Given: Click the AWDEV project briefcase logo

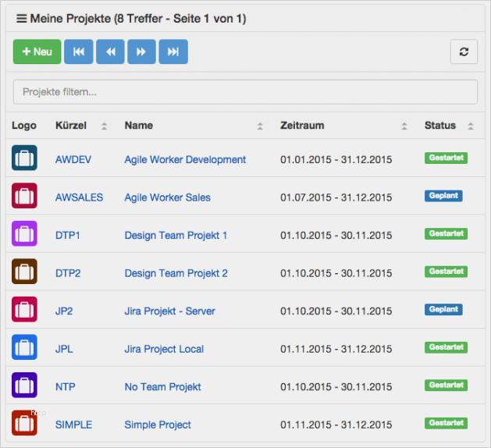Looking at the screenshot, I should [x=24, y=158].
